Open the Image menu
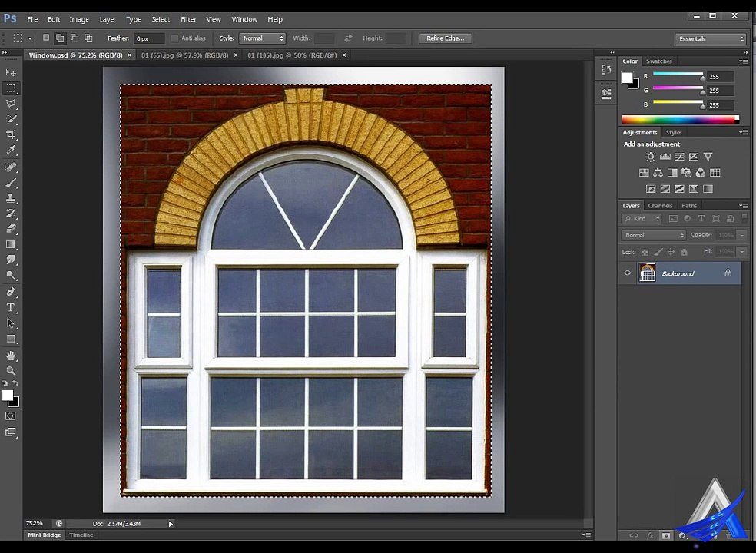The height and width of the screenshot is (553, 756). pyautogui.click(x=79, y=19)
